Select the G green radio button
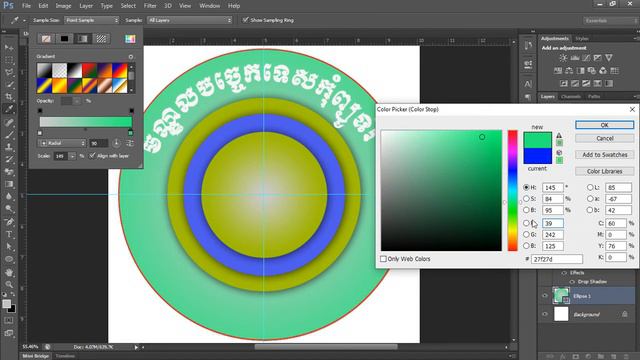The image size is (640, 360). (526, 235)
